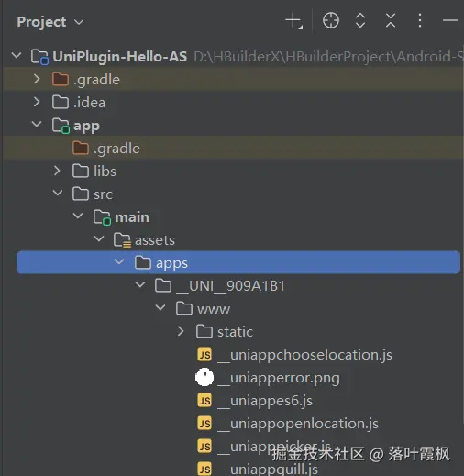Click the Expand All icon in Project toolbar

(x=360, y=21)
